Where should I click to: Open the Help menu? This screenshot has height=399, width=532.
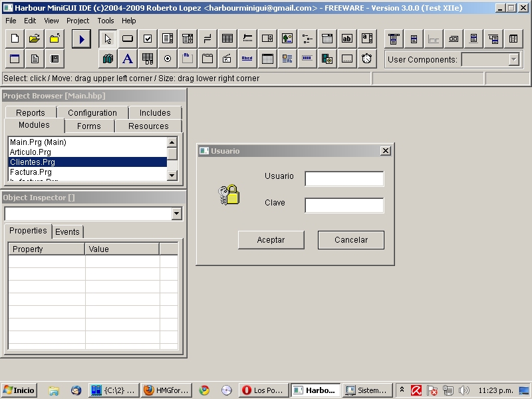tap(128, 21)
